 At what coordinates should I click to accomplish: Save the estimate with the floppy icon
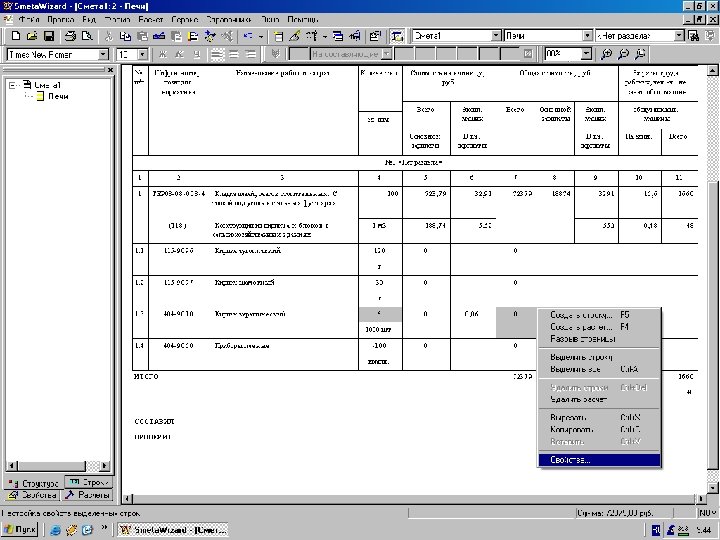tap(49, 36)
